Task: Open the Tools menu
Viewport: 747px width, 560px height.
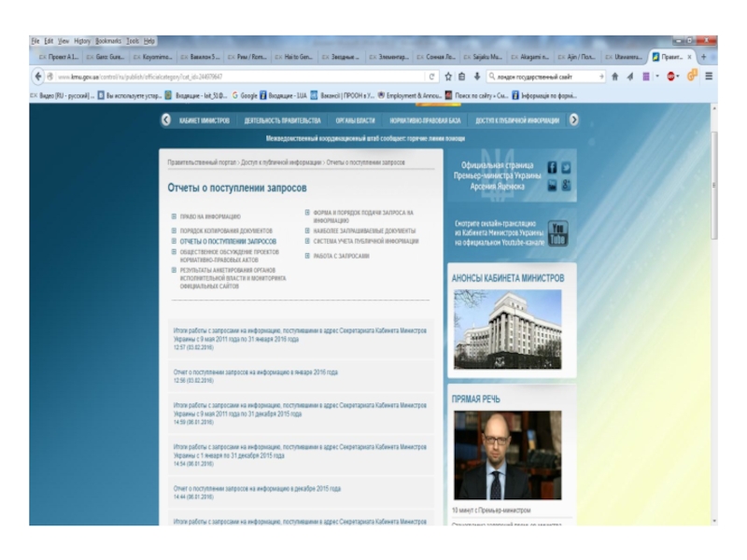Action: tap(133, 41)
